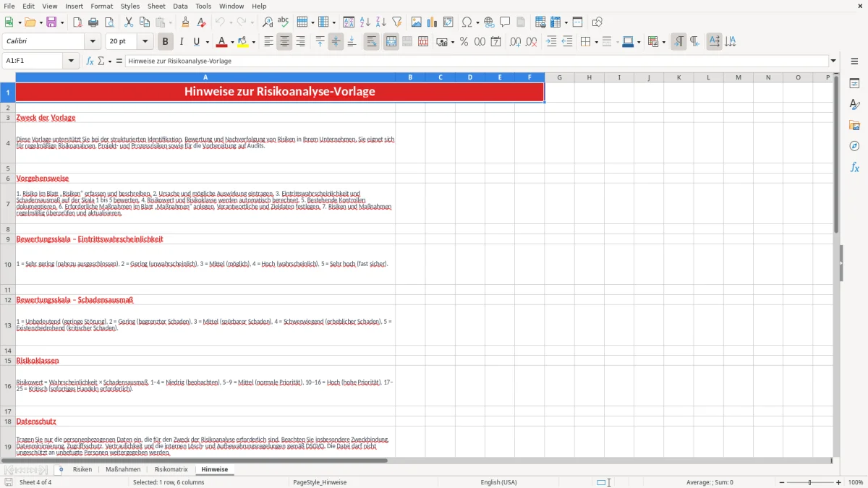
Task: Open Sidebar Gallery icon
Action: click(854, 125)
